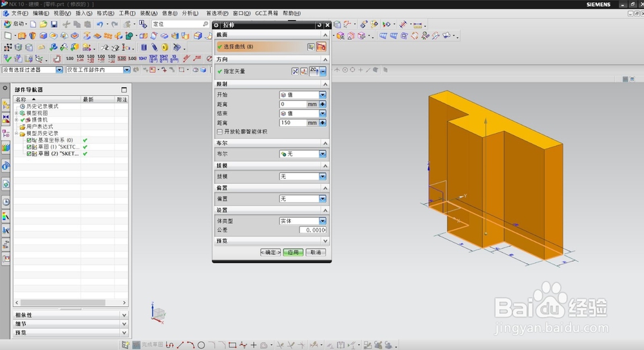Open the history clock tab icon
Image resolution: width=644 pixels, height=350 pixels.
click(x=6, y=201)
